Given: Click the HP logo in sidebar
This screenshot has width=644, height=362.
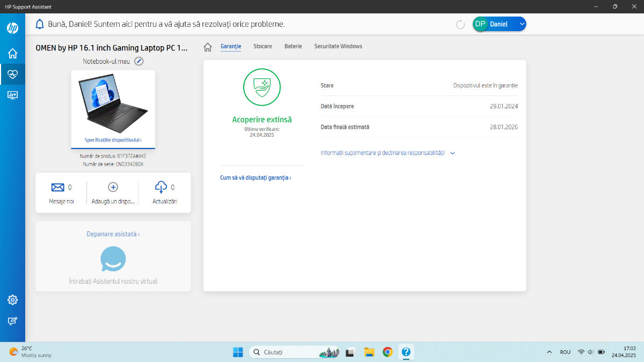Looking at the screenshot, I should (x=12, y=28).
